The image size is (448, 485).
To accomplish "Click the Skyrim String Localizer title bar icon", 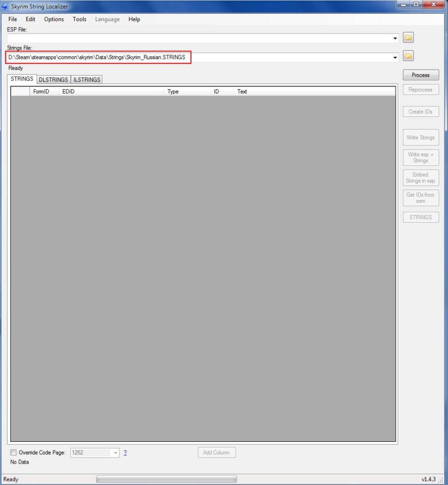I will tap(5, 6).
